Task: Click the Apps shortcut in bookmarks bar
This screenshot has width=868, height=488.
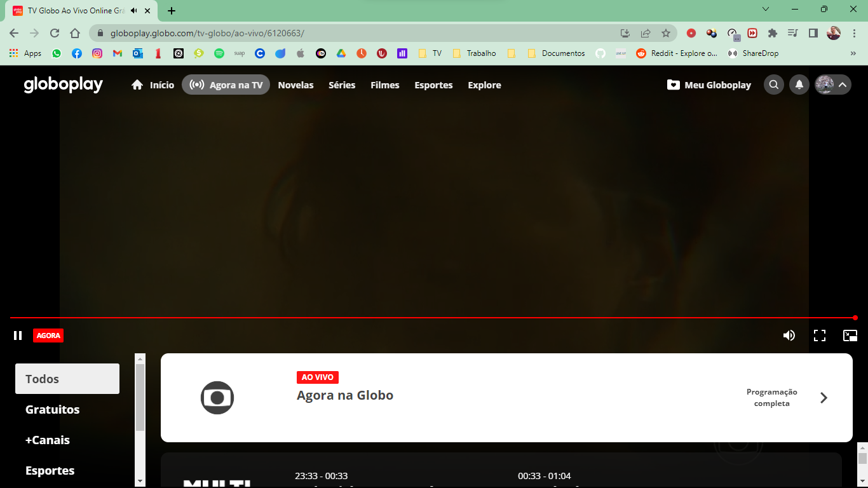Action: (25, 53)
